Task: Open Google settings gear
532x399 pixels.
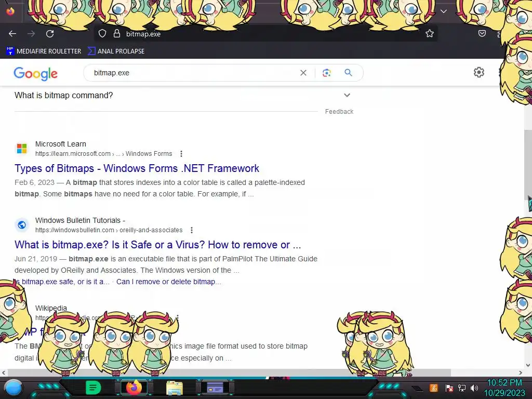Action: (x=478, y=72)
